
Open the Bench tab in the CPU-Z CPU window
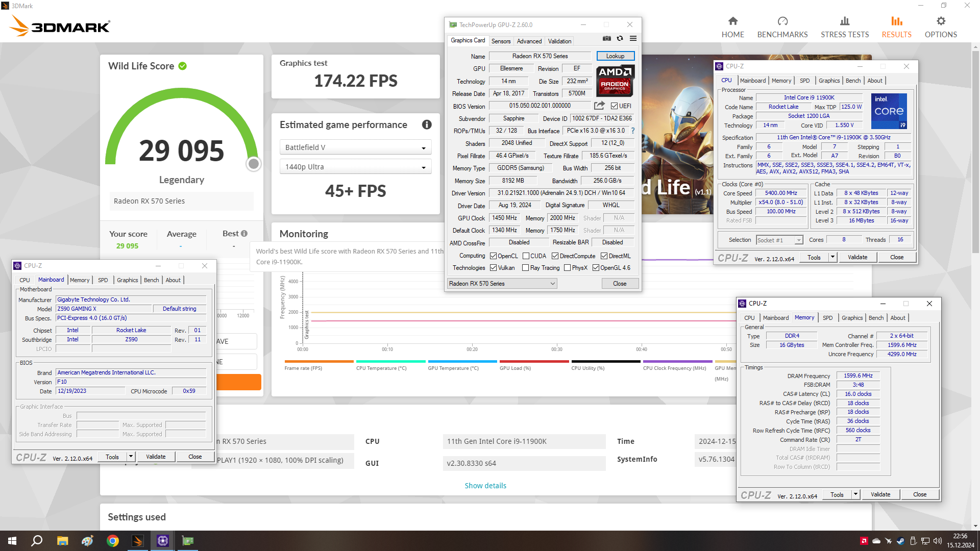pos(853,81)
